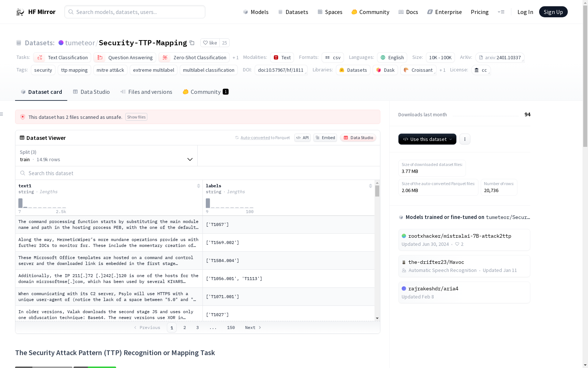Image resolution: width=588 pixels, height=368 pixels.
Task: Open search with the magnifying glass icon
Action: (x=71, y=12)
